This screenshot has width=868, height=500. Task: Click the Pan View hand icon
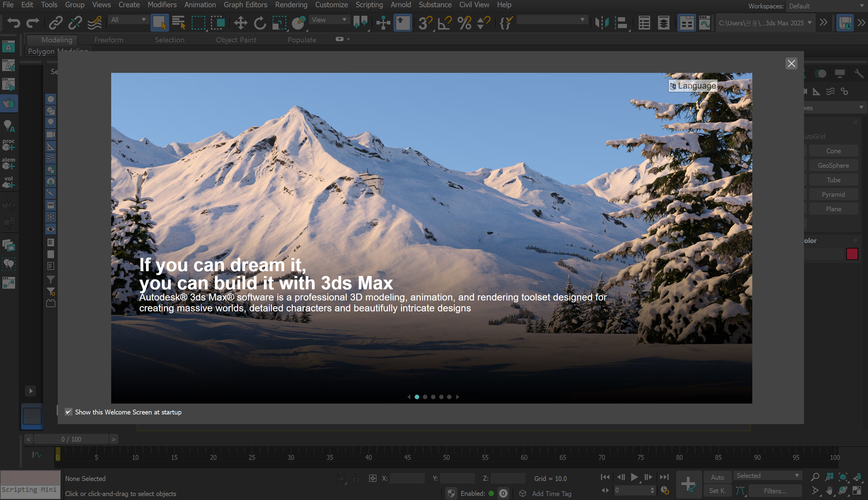coord(829,491)
